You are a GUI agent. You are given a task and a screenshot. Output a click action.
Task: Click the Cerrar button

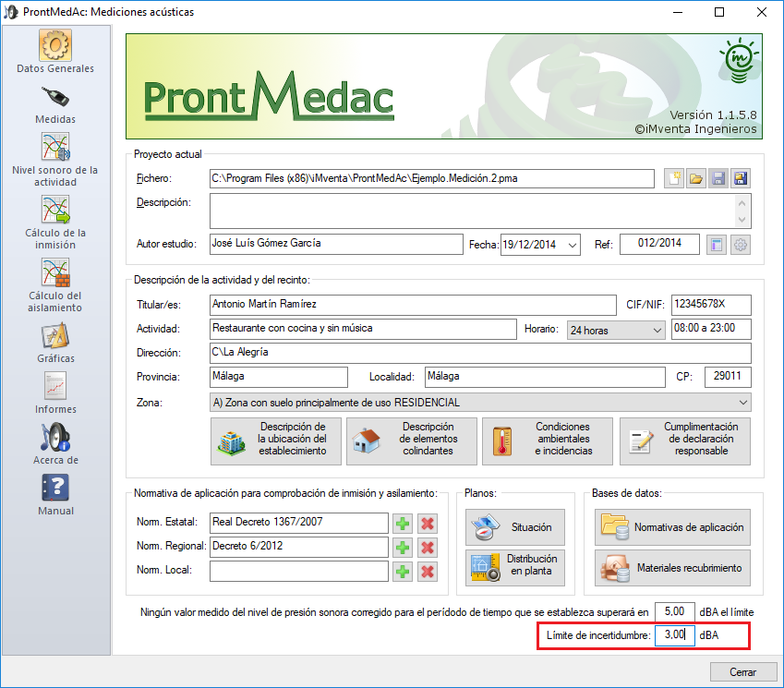(743, 672)
